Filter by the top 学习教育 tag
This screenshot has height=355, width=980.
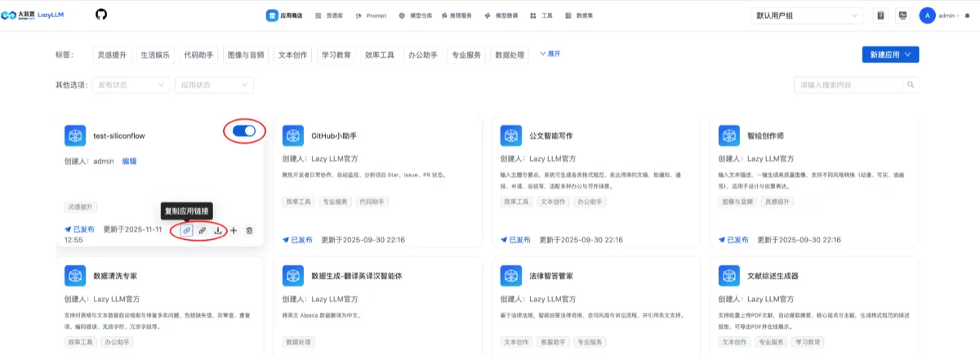[x=336, y=55]
